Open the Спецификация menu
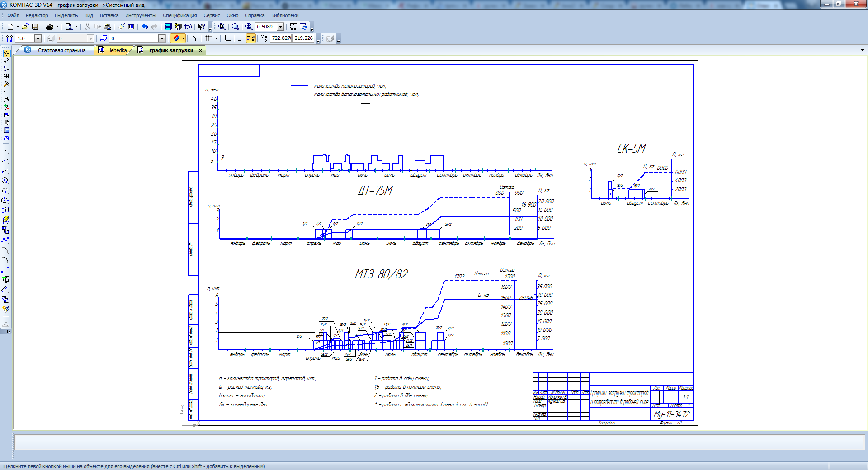This screenshot has width=868, height=470. click(179, 15)
